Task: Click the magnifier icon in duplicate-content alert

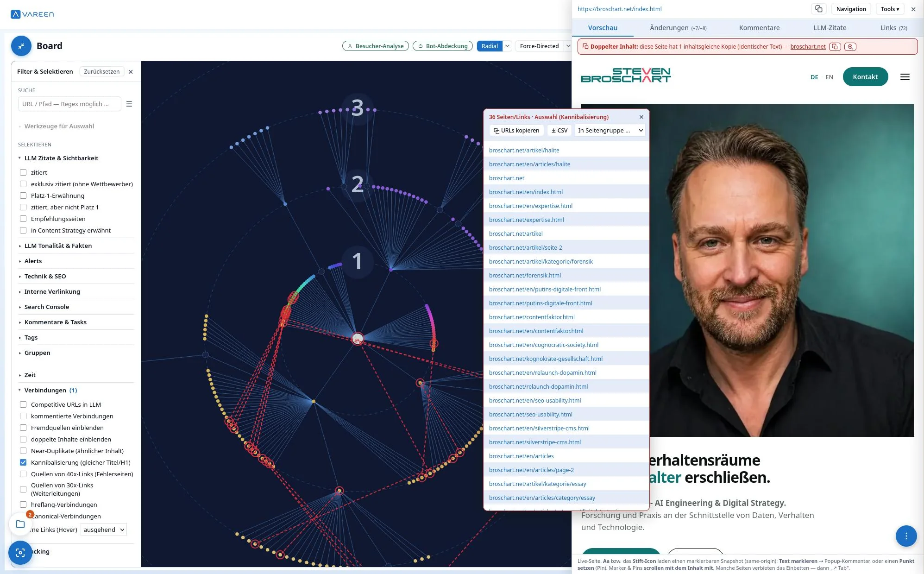Action: tap(850, 46)
